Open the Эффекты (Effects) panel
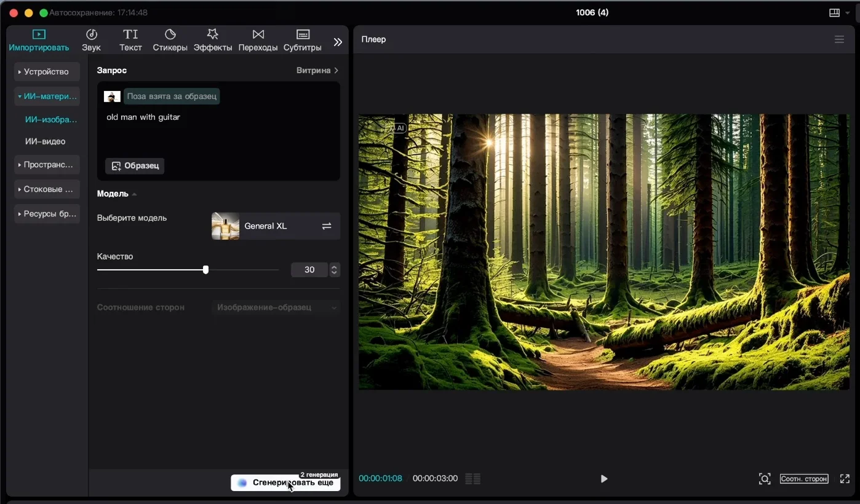This screenshot has height=504, width=860. [212, 40]
